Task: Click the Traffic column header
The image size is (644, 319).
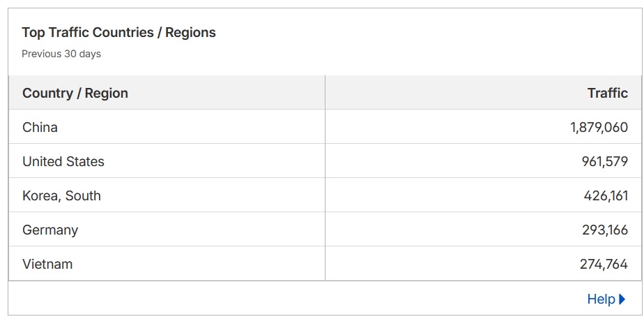Action: 608,93
